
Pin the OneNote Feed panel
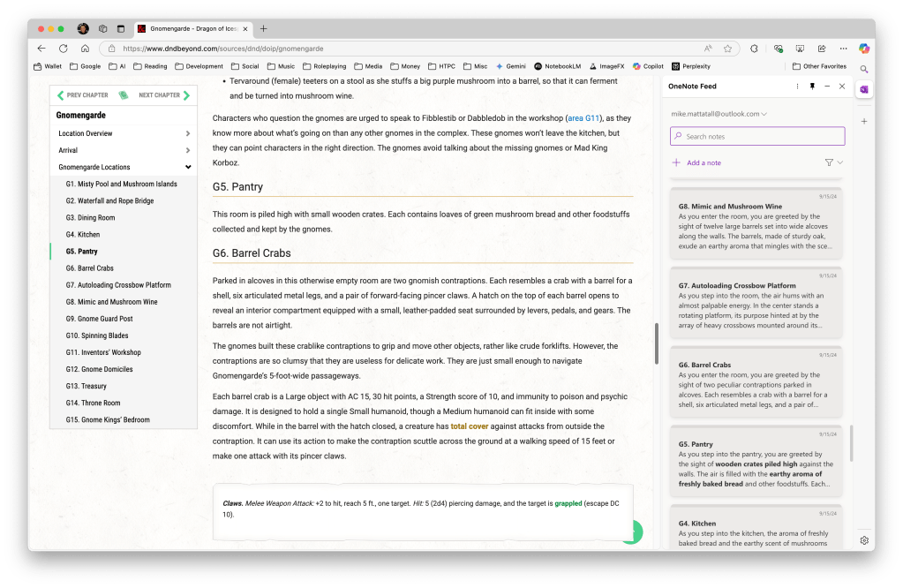[812, 87]
